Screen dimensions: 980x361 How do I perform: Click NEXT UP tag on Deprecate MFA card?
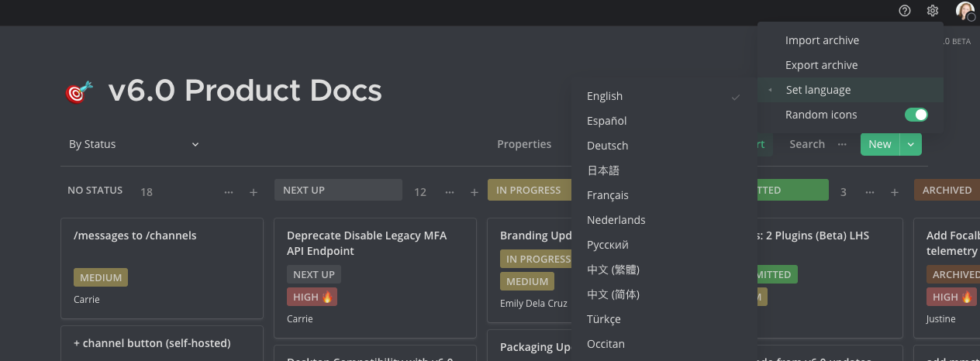point(314,274)
